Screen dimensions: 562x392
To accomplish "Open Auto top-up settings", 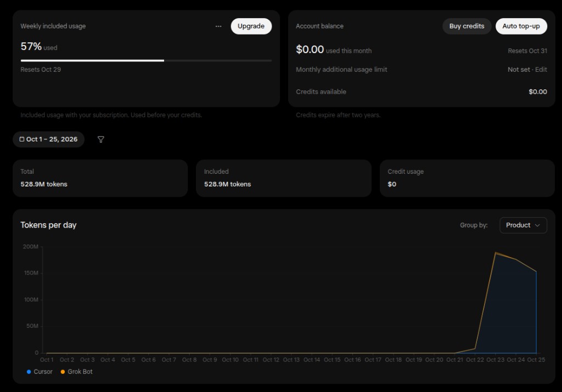I will pos(521,26).
